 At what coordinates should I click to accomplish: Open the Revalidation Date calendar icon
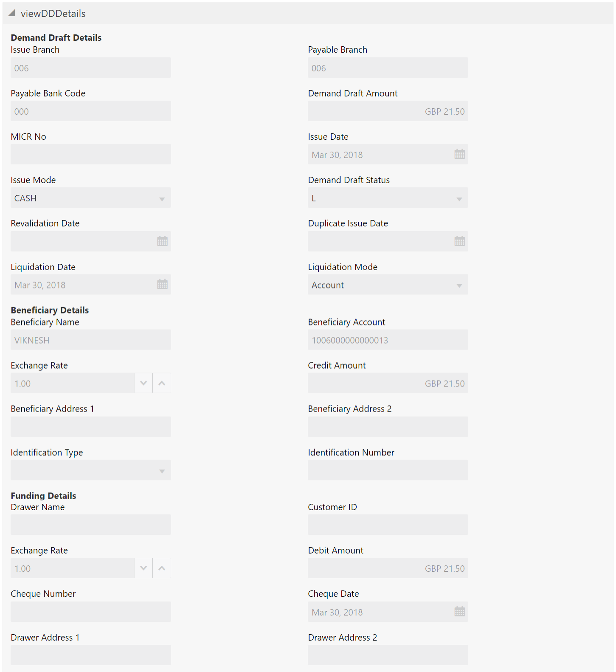162,241
